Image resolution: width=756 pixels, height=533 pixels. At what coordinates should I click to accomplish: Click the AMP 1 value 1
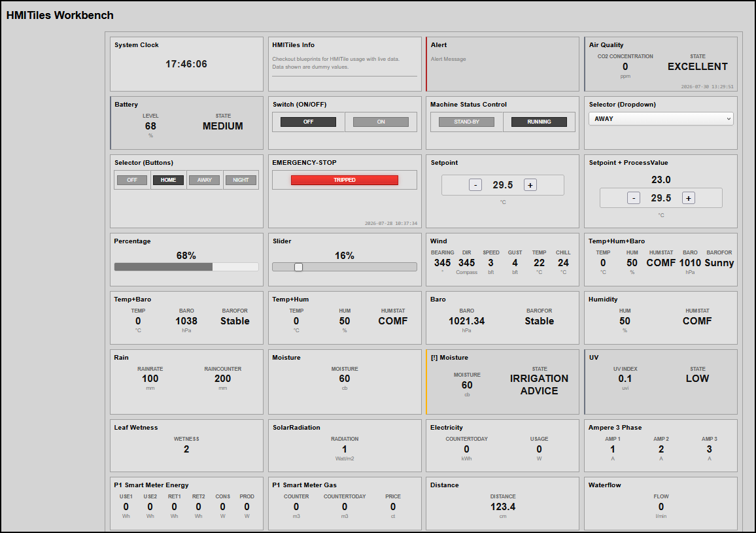(613, 449)
